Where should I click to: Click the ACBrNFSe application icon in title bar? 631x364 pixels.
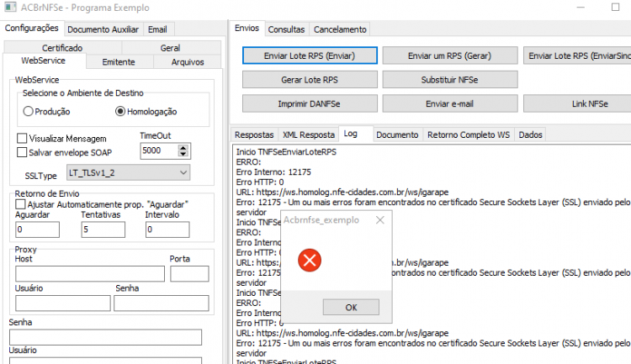pyautogui.click(x=10, y=7)
